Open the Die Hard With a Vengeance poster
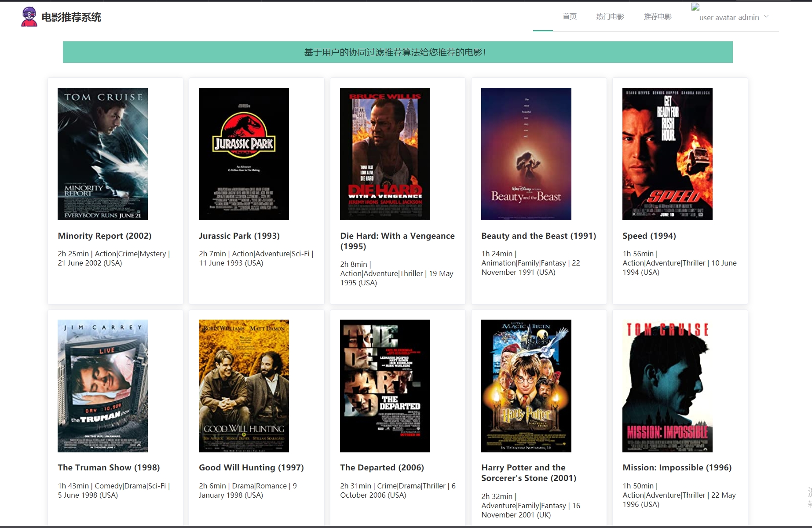This screenshot has width=812, height=528. [x=385, y=154]
